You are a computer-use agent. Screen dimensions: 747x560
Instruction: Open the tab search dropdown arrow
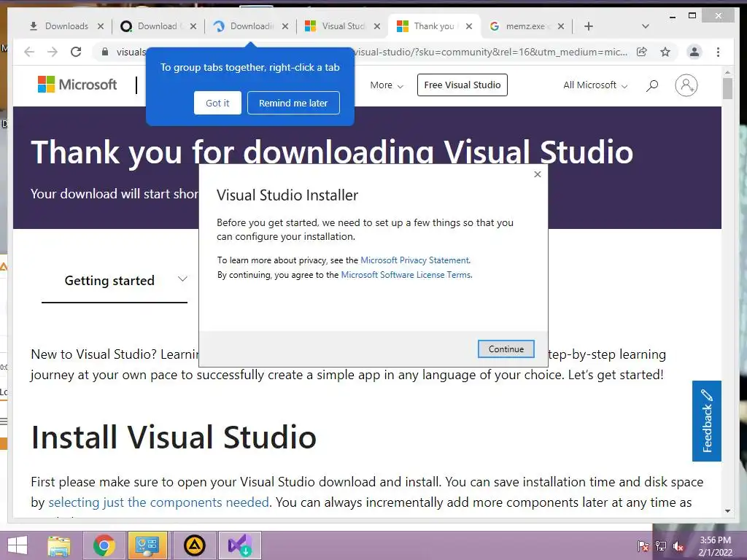pyautogui.click(x=645, y=26)
